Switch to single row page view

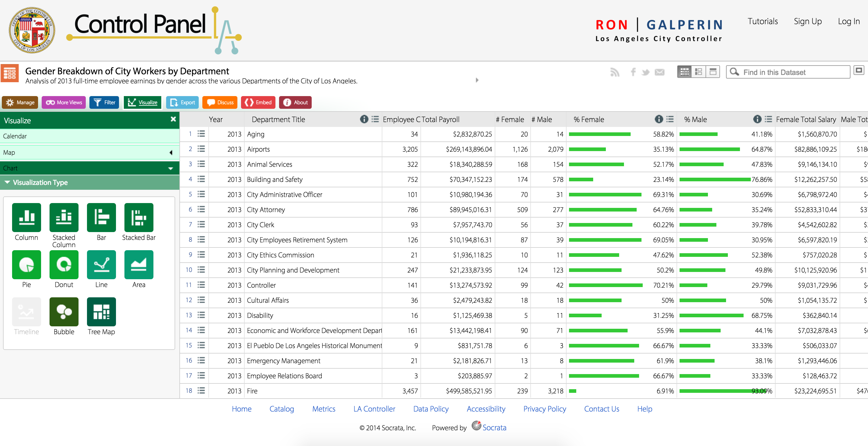[713, 72]
